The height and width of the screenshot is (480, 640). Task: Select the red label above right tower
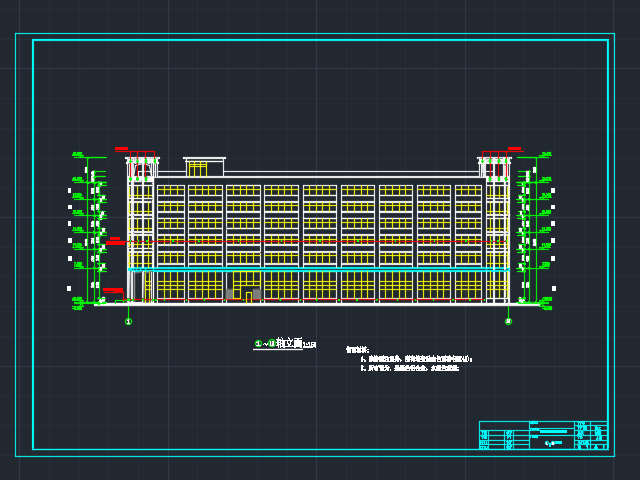[x=514, y=149]
